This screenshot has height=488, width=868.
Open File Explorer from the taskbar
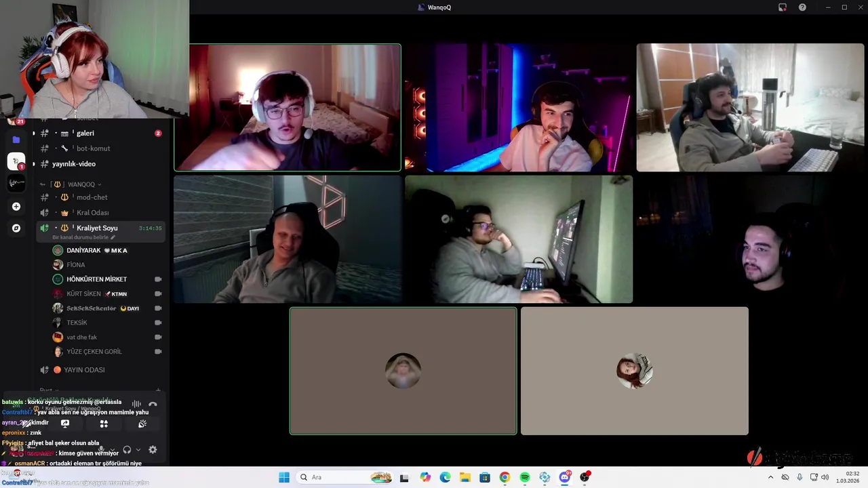[x=465, y=477]
